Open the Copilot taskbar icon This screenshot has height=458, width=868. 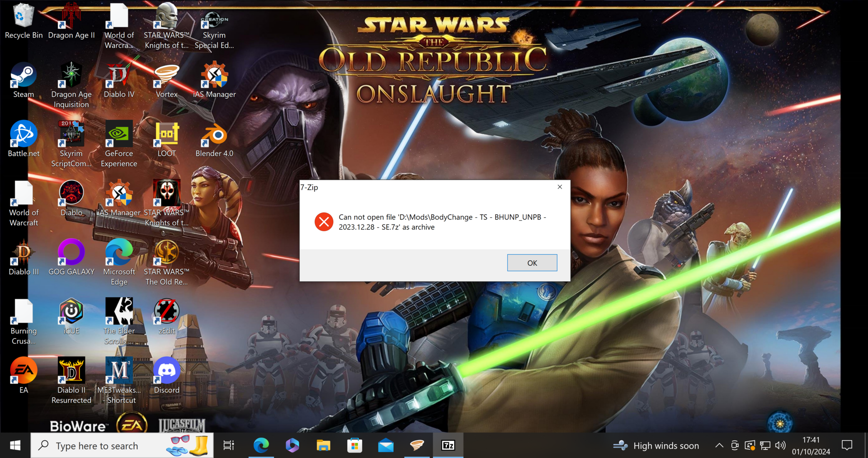pyautogui.click(x=292, y=446)
